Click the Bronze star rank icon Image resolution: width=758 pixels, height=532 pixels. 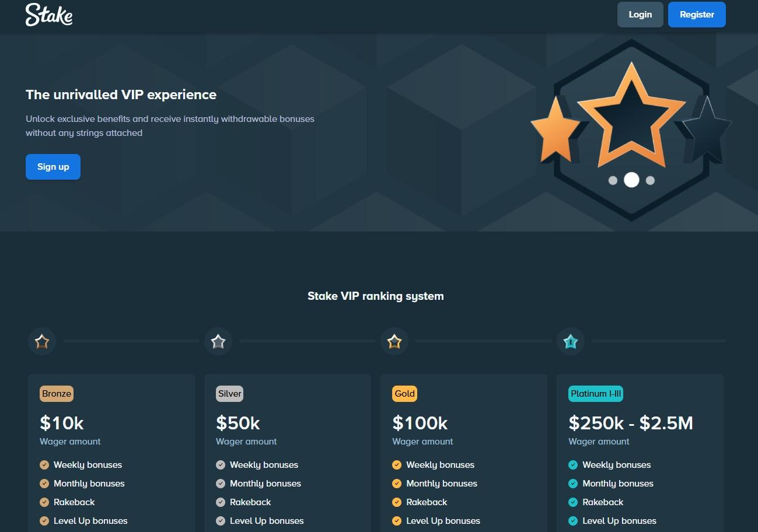click(42, 341)
